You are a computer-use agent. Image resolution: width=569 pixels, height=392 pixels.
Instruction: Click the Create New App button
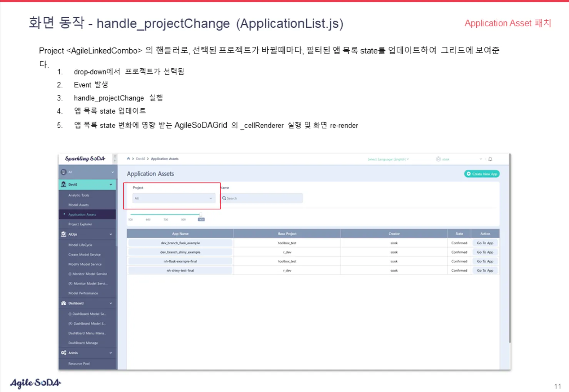(482, 174)
